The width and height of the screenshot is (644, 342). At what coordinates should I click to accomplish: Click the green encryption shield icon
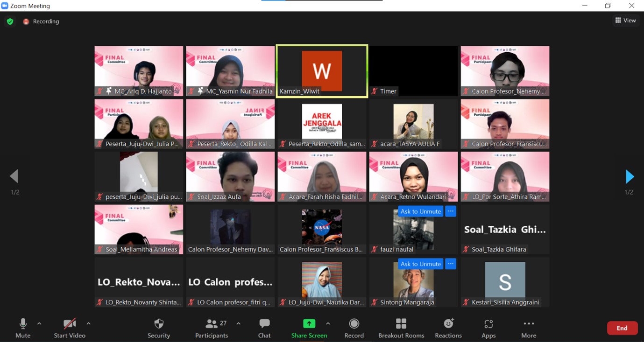[x=10, y=21]
